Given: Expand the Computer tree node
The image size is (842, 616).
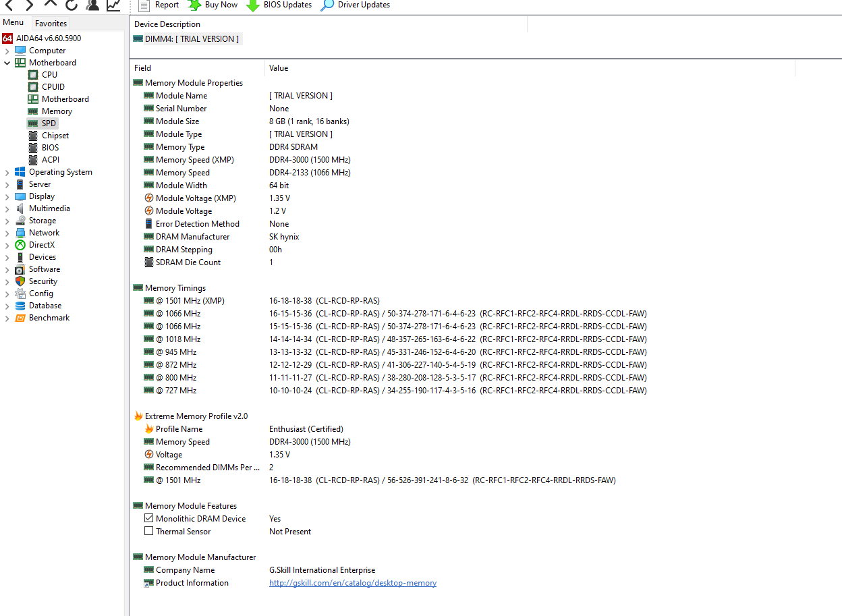Looking at the screenshot, I should point(7,51).
